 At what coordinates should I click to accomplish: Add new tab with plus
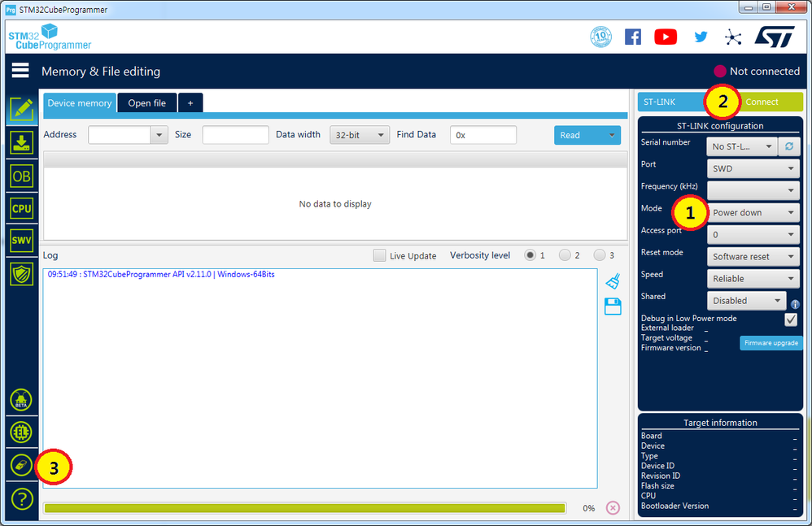tap(190, 103)
